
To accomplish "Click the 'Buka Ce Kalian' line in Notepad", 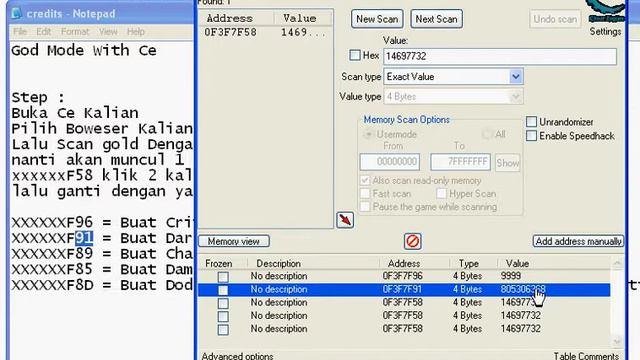I will click(75, 113).
